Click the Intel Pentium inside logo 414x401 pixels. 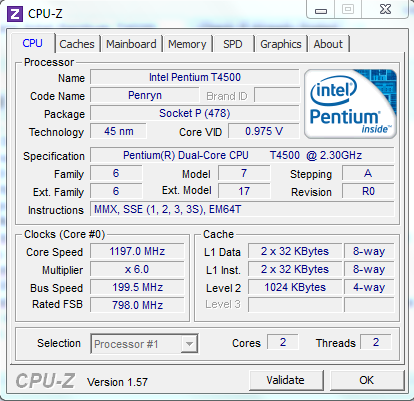(350, 104)
